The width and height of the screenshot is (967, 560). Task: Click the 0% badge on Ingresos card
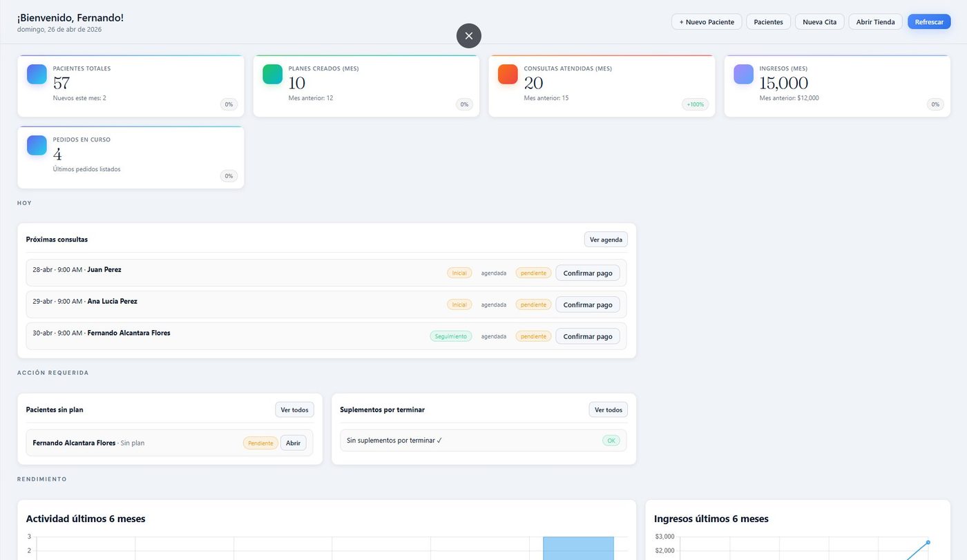point(935,104)
